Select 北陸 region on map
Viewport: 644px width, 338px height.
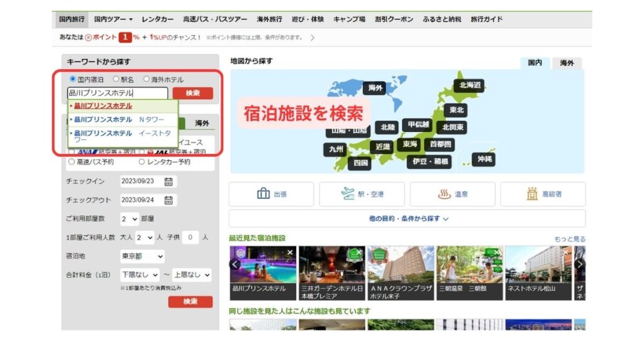(x=387, y=127)
